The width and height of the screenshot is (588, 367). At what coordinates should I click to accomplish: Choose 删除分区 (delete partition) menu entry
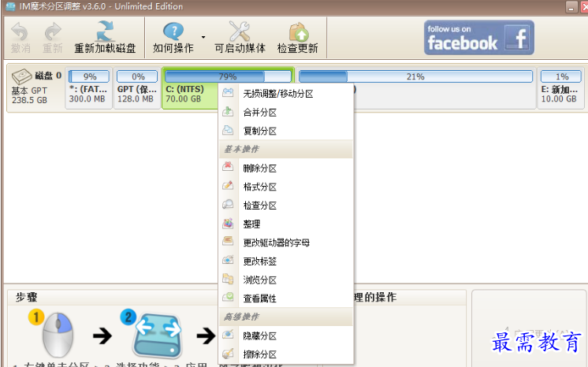(286, 169)
